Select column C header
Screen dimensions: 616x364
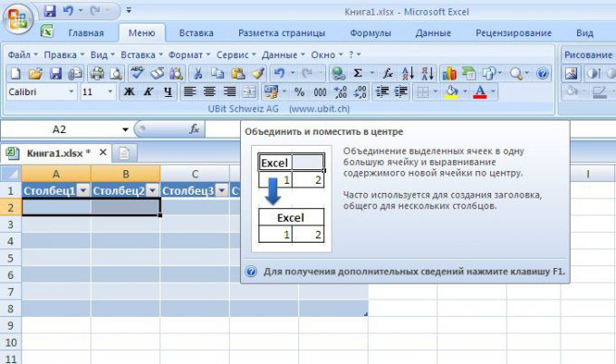[195, 174]
